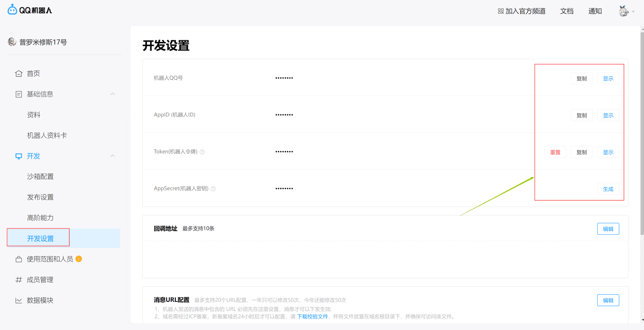Image resolution: width=644 pixels, height=330 pixels.
Task: Click help icon next to Token(机器人令牌)
Action: (202, 152)
